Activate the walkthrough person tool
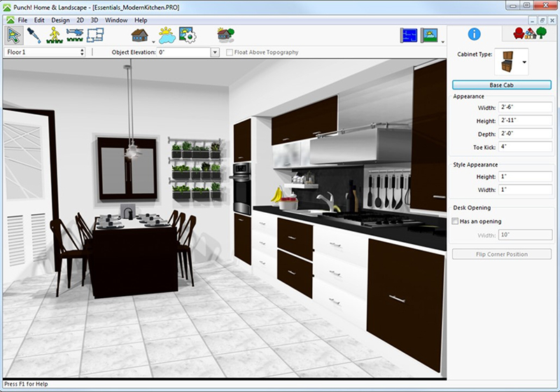The image size is (560, 392). tap(54, 34)
